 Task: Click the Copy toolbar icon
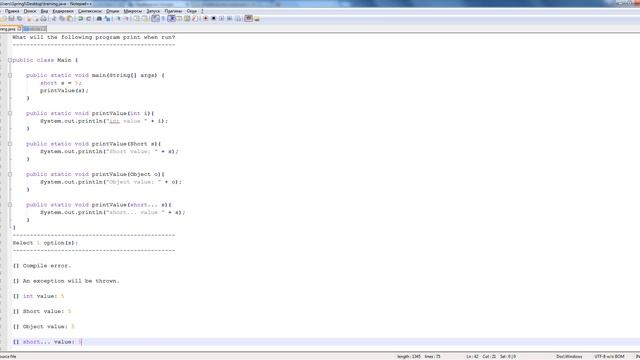[62, 19]
